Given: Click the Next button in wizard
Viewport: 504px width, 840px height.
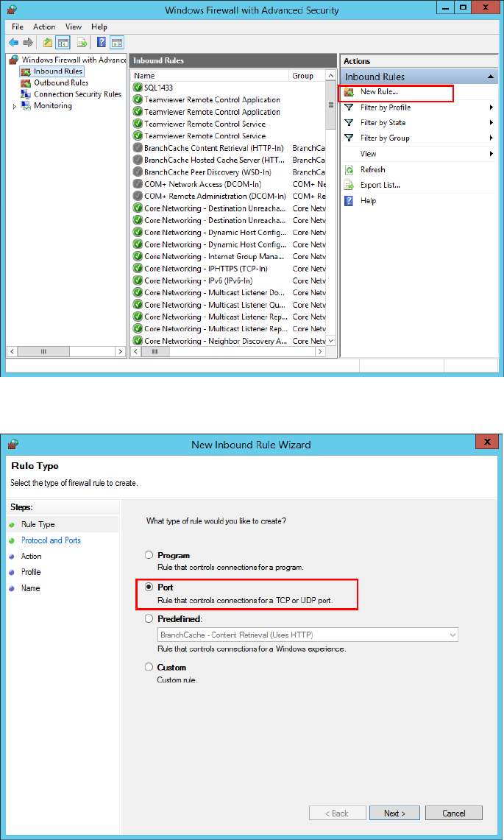Looking at the screenshot, I should tap(394, 813).
